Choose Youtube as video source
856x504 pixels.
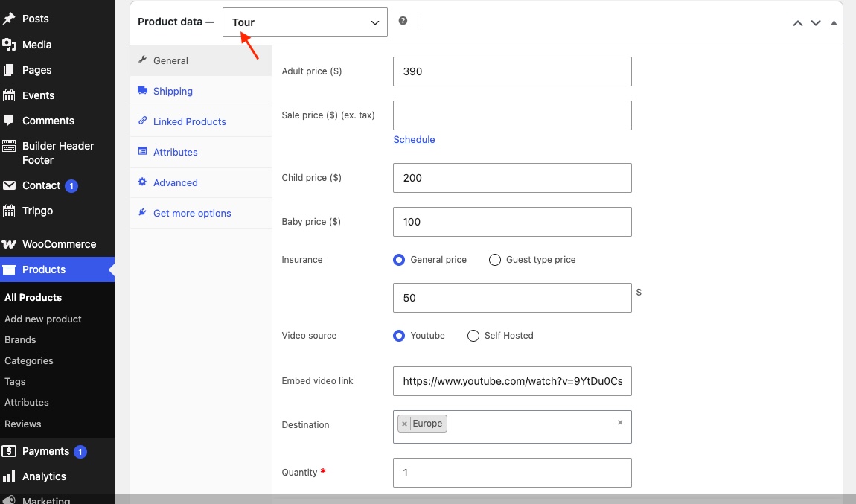click(399, 336)
